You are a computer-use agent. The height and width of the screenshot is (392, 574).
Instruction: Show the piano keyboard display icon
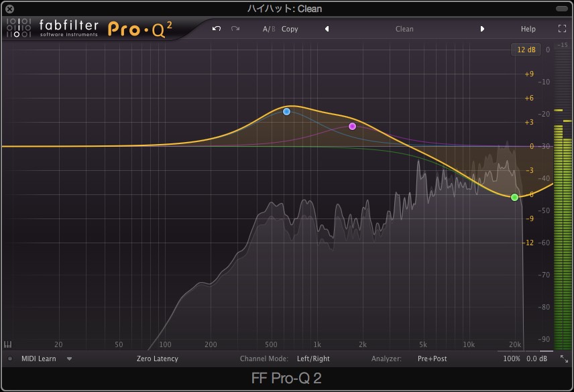click(7, 344)
